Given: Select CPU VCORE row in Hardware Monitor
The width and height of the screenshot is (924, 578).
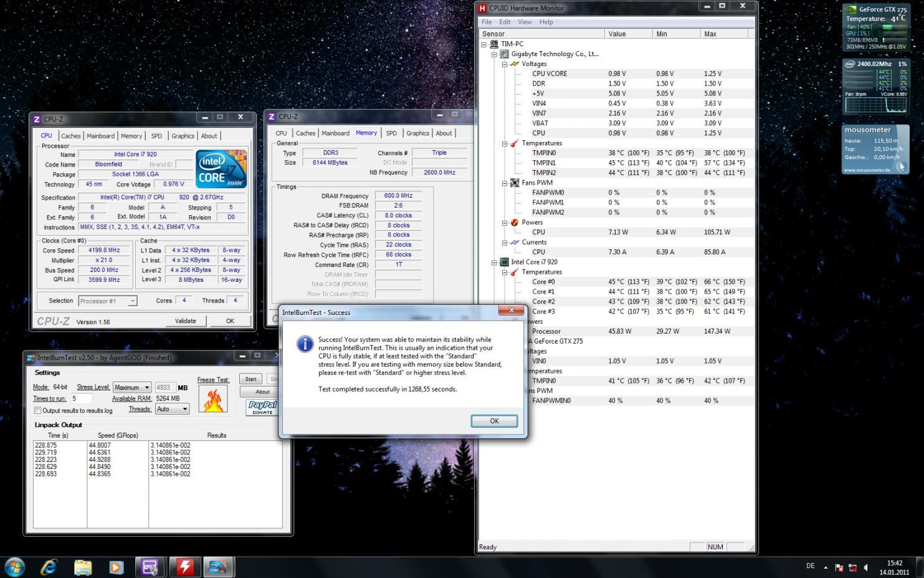Looking at the screenshot, I should point(617,74).
